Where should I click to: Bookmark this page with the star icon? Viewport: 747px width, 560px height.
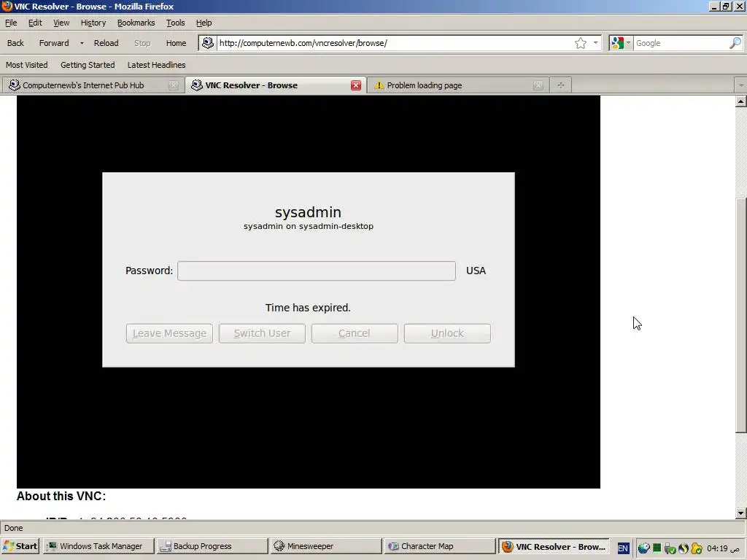point(580,43)
